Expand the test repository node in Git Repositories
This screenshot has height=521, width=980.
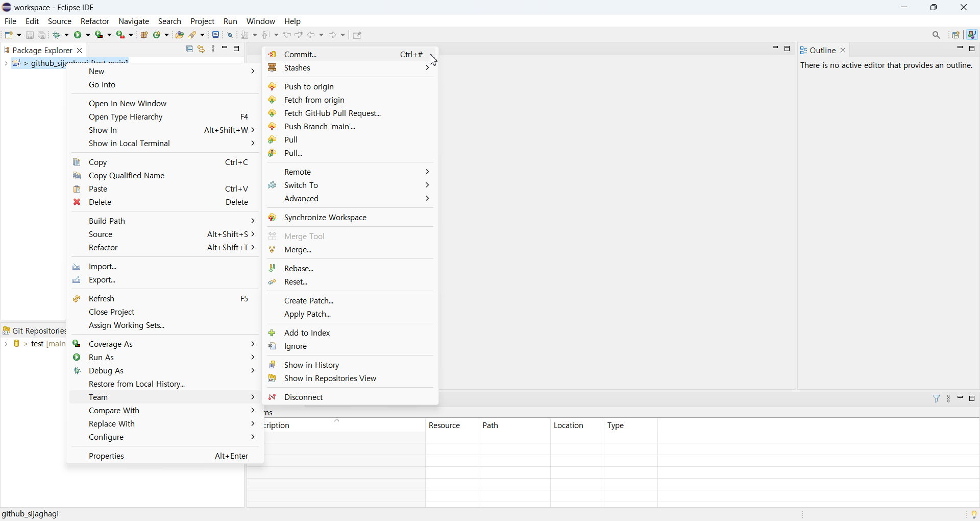[x=6, y=344]
